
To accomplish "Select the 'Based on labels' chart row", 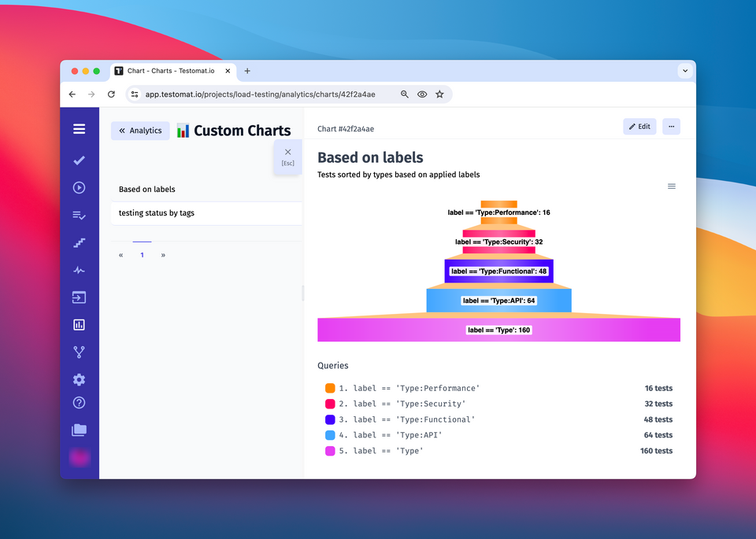I will pos(206,190).
